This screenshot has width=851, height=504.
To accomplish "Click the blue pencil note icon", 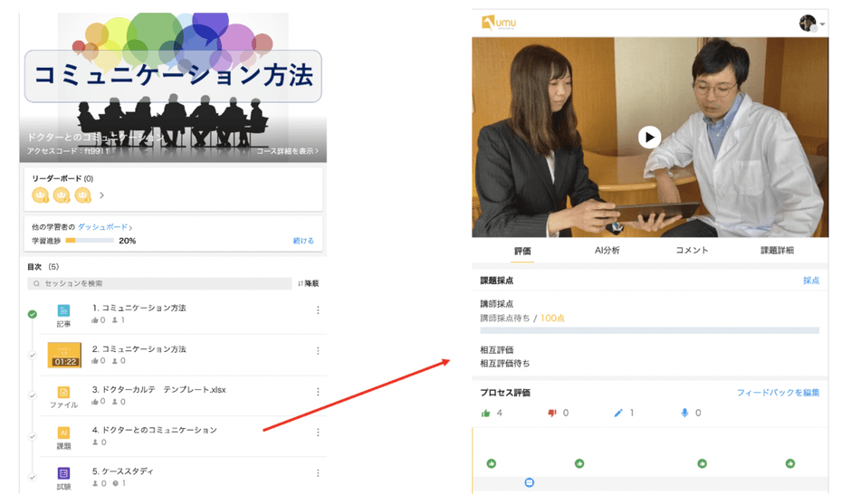I will click(618, 413).
